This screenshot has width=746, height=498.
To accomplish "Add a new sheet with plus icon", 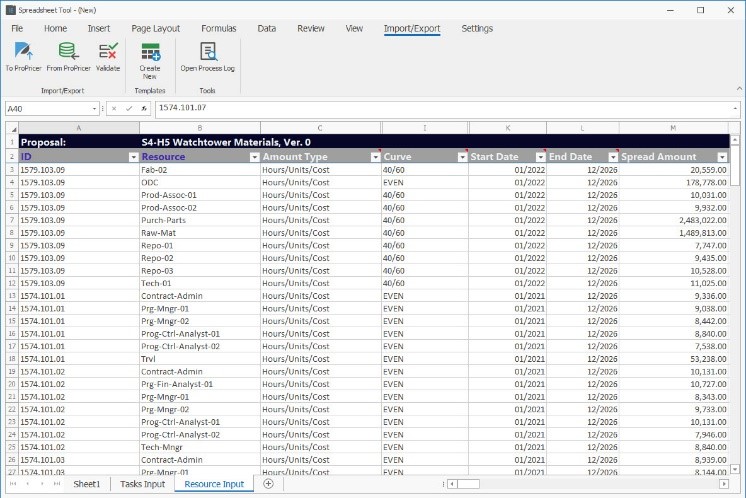I will pyautogui.click(x=268, y=483).
